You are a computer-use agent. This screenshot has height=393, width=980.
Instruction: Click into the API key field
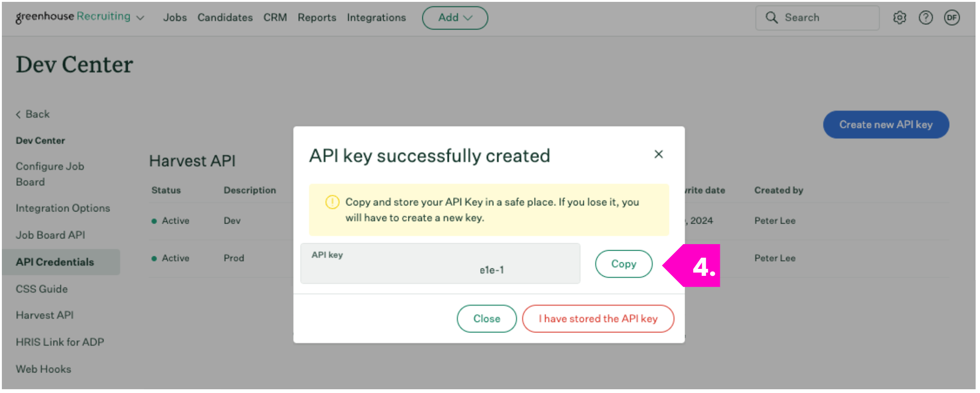point(440,264)
